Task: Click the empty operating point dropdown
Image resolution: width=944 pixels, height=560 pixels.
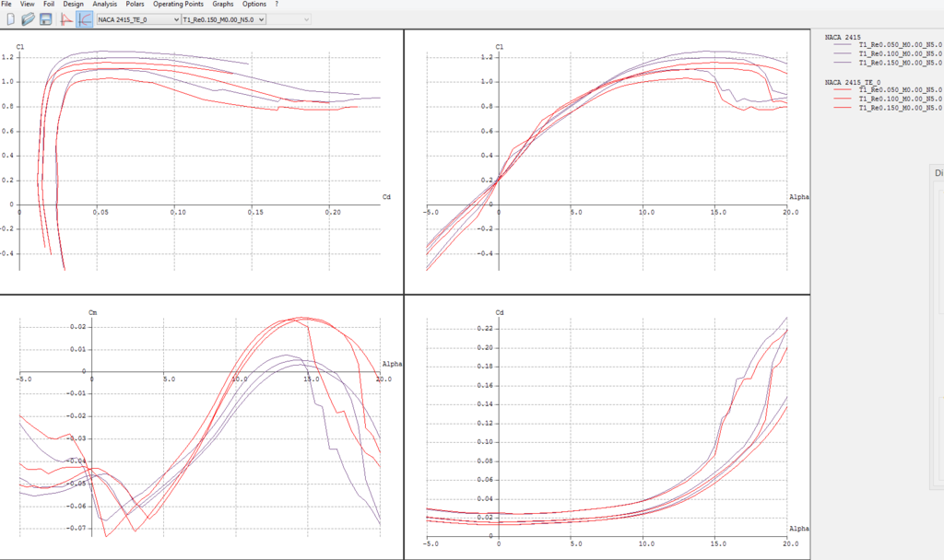Action: pyautogui.click(x=289, y=18)
